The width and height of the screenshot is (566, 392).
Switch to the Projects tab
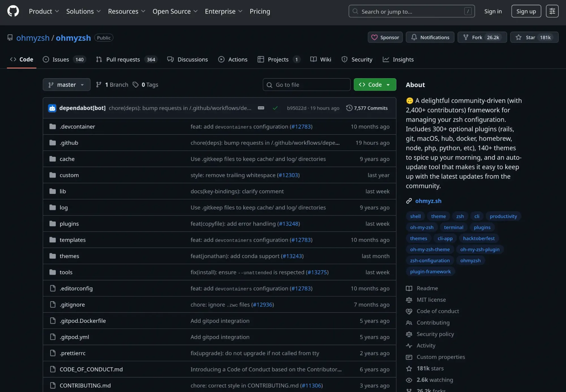pos(278,59)
